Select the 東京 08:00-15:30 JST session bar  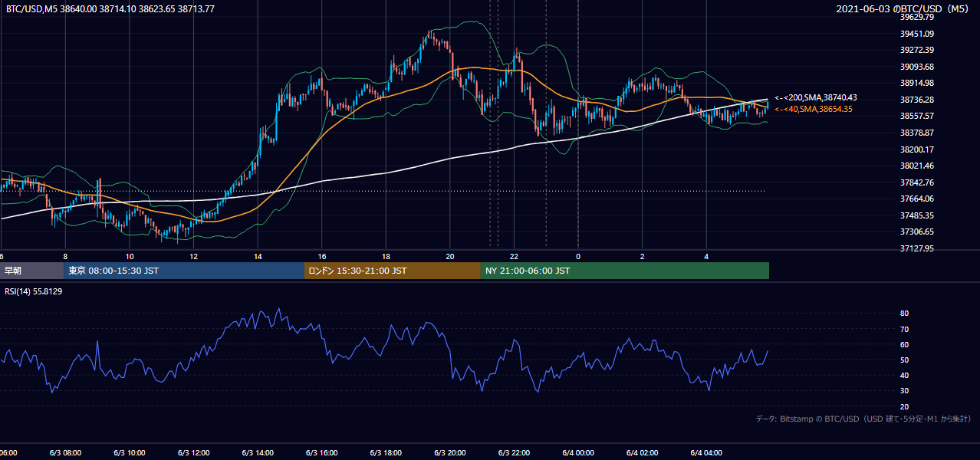(184, 271)
